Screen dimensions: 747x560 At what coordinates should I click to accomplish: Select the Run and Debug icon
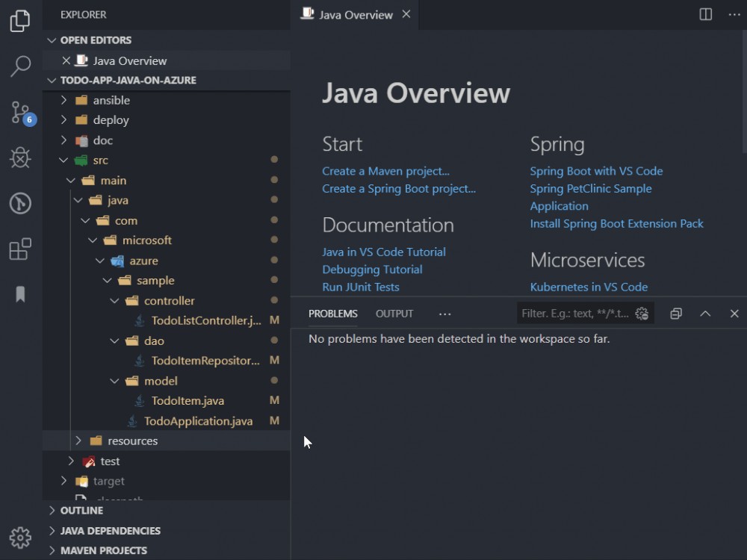[19, 158]
